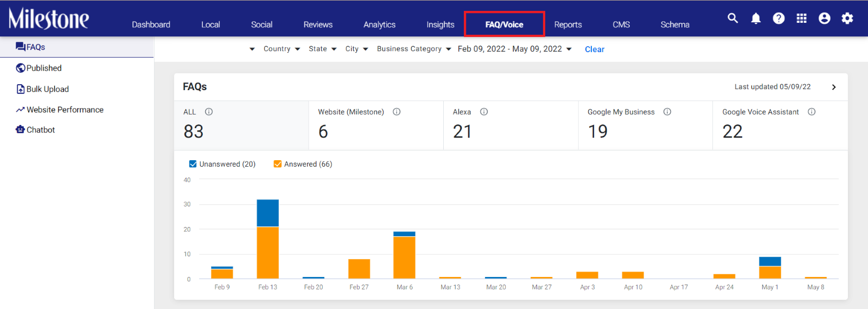Image resolution: width=868 pixels, height=309 pixels.
Task: Open the apps grid icon
Action: [801, 18]
